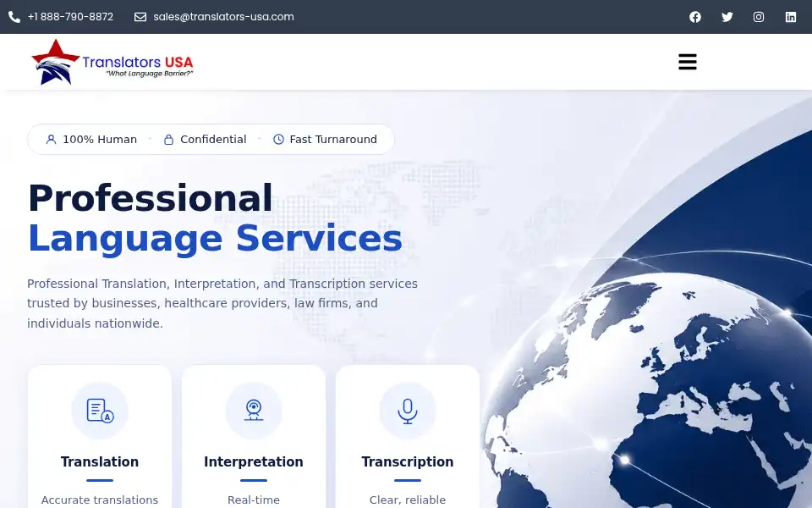
Task: Click the lock icon beside Confidential
Action: [168, 140]
